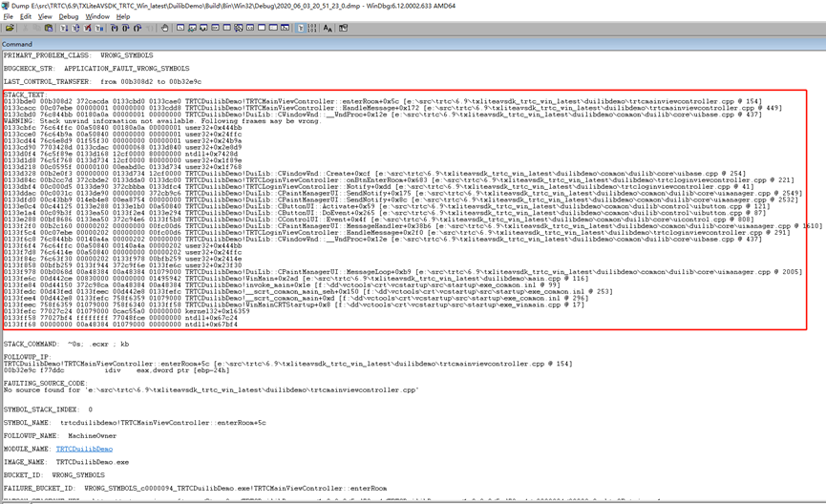This screenshot has height=504, width=826.
Task: Click the last stack frame ntdll+0x67bf4
Action: pos(120,325)
